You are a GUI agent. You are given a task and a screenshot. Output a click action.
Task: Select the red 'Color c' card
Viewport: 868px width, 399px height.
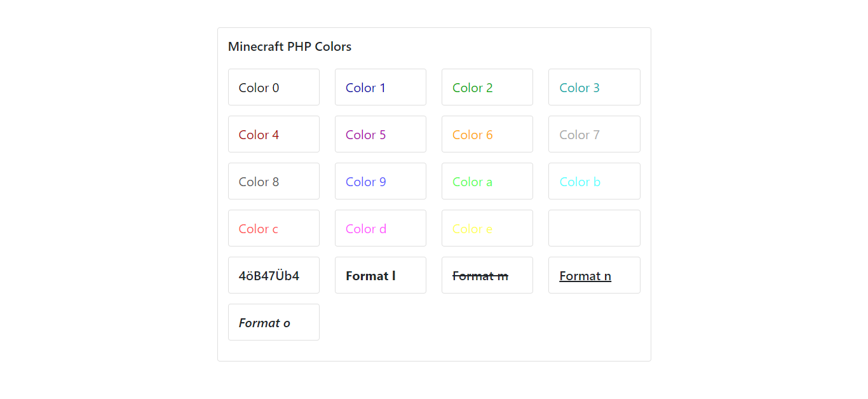point(274,228)
